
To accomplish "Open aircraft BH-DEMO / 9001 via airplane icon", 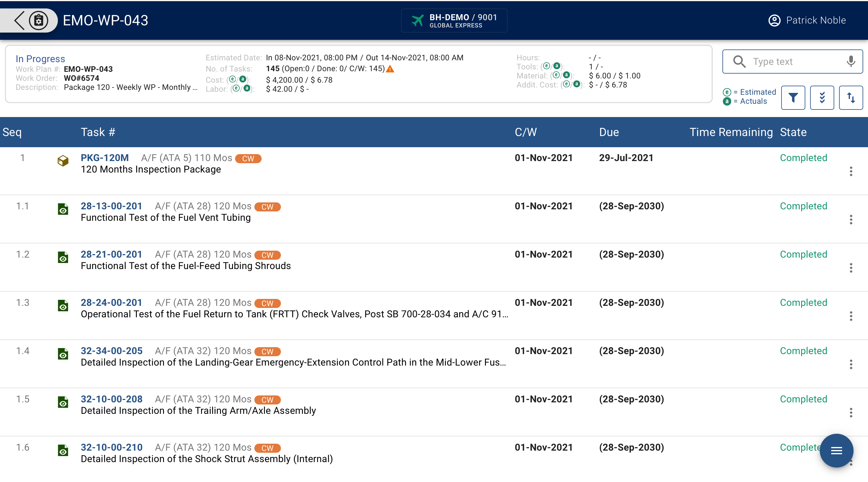I will point(418,20).
